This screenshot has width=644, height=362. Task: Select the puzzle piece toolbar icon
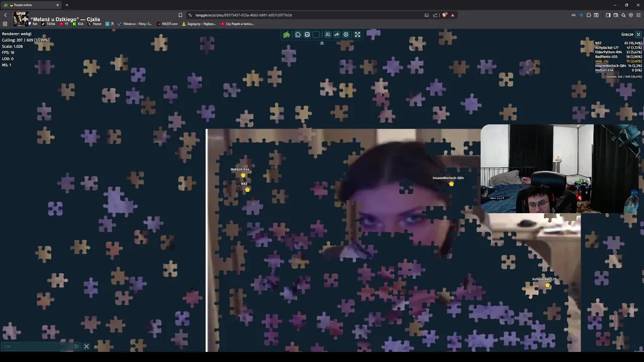(298, 35)
